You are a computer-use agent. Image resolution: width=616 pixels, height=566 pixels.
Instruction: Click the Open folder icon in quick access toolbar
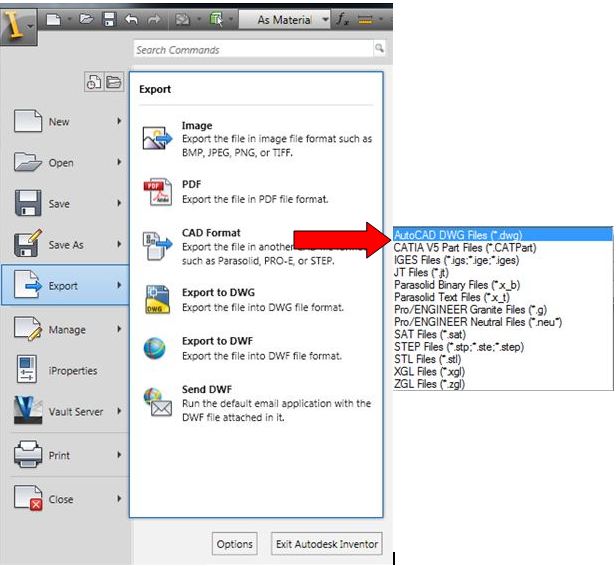[86, 19]
